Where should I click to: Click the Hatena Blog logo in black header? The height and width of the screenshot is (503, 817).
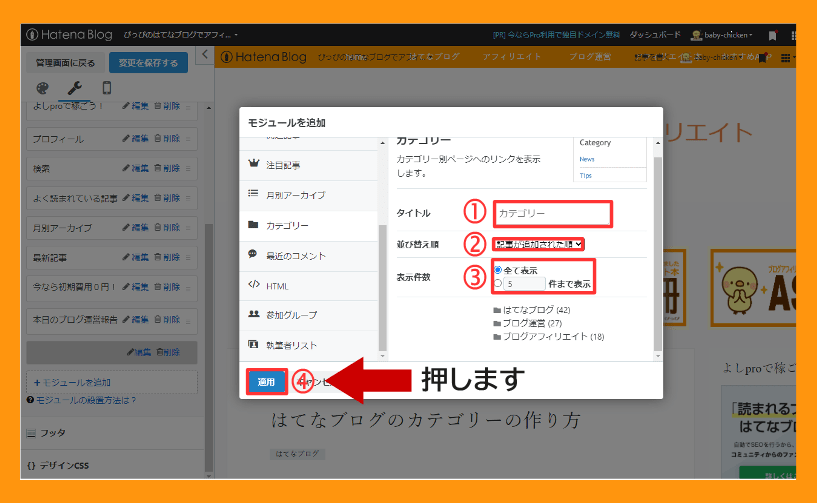[70, 35]
